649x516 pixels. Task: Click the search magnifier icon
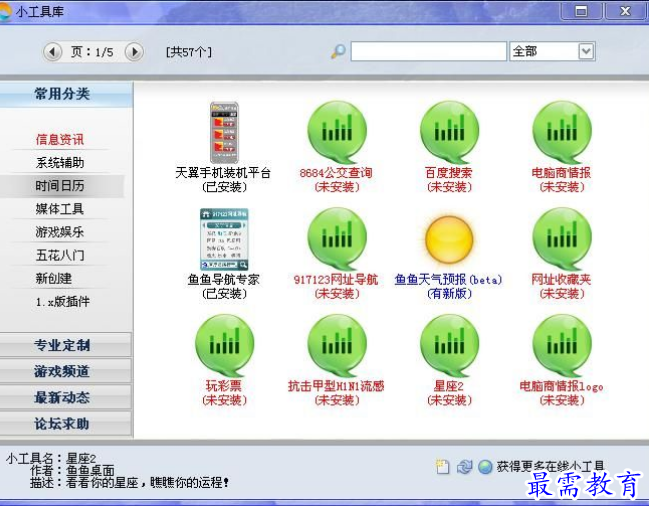point(338,52)
